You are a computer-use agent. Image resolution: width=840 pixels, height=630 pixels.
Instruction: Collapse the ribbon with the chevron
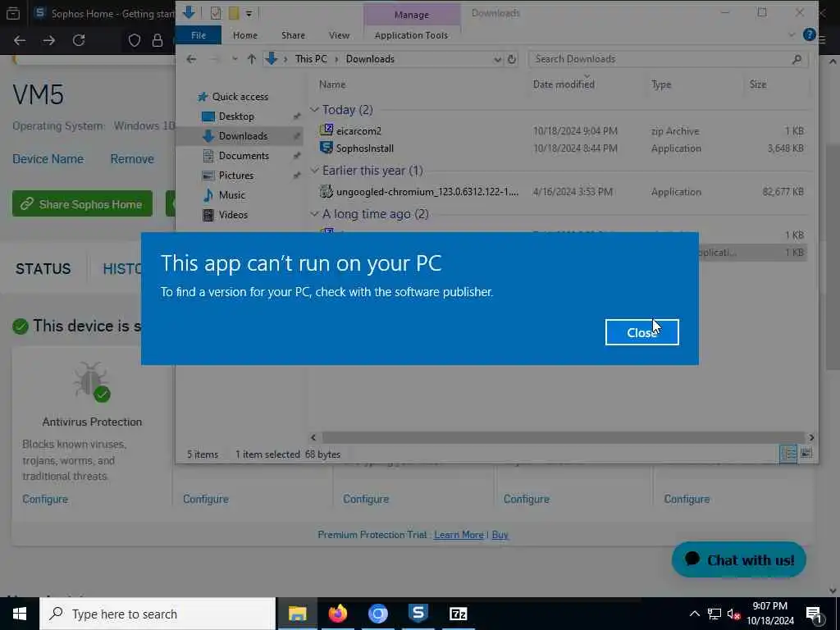tap(792, 34)
